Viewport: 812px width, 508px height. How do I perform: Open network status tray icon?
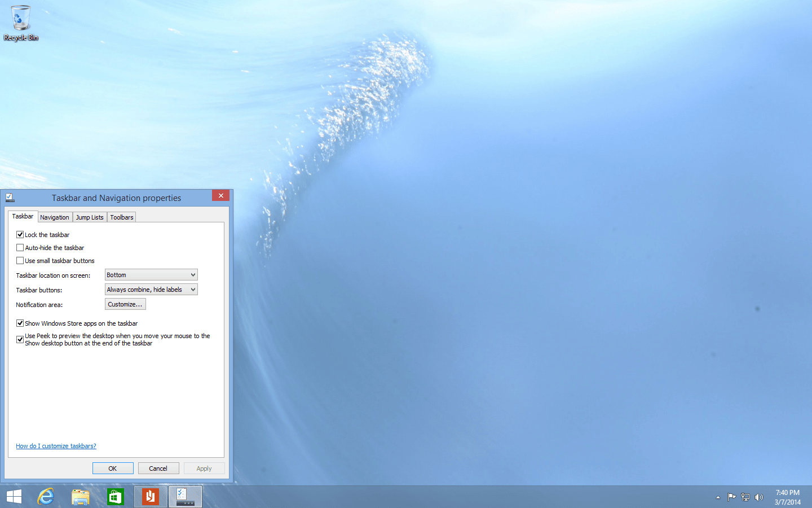[x=745, y=497]
